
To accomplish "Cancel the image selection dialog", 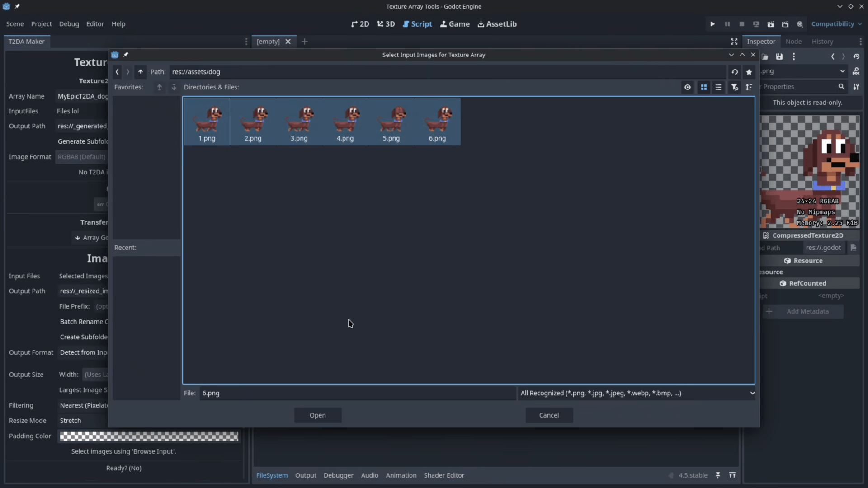I will 549,415.
